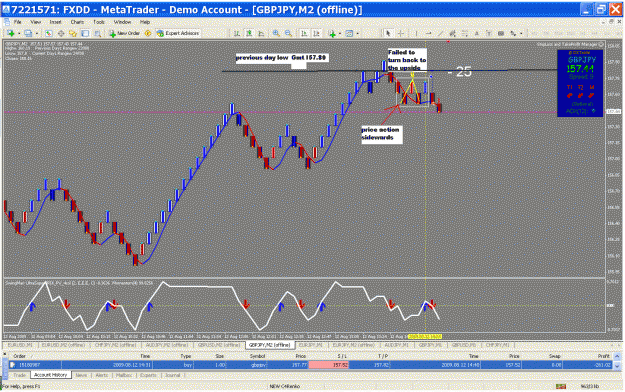Switch to the CHFJPY,M2 (offline) chart tab

115,345
